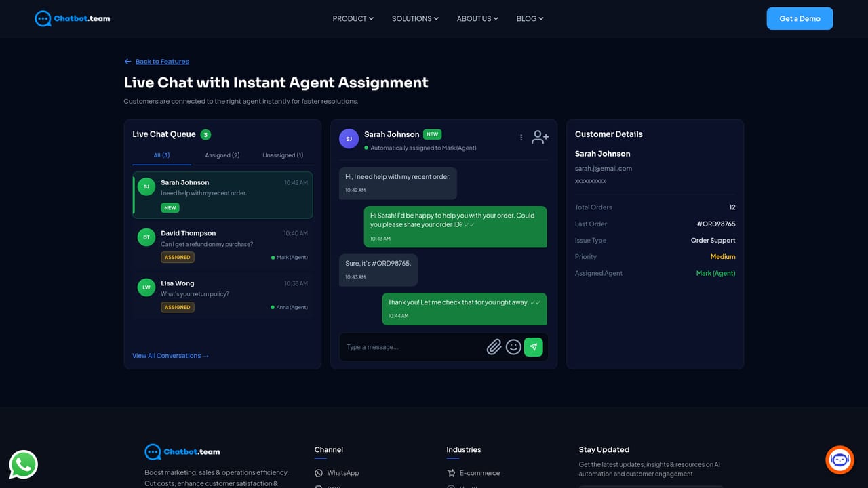Click the SJ avatar in chat header
Screen dimensions: 868x488
coord(349,139)
